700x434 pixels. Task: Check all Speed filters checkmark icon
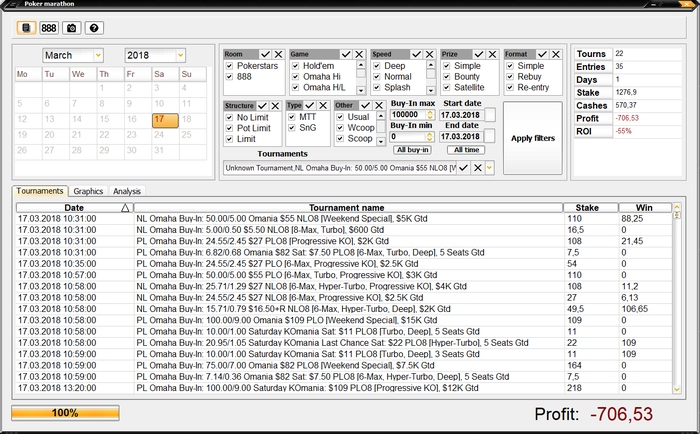417,54
